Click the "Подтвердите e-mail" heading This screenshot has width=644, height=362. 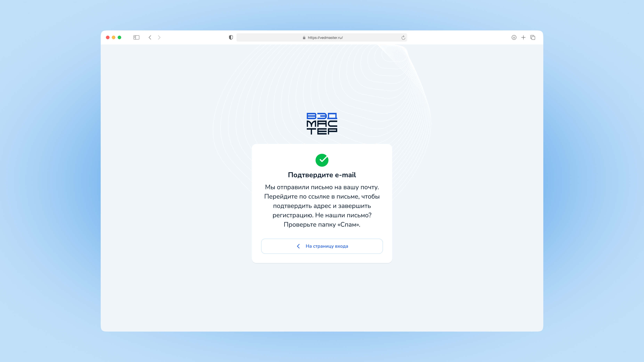coord(322,175)
